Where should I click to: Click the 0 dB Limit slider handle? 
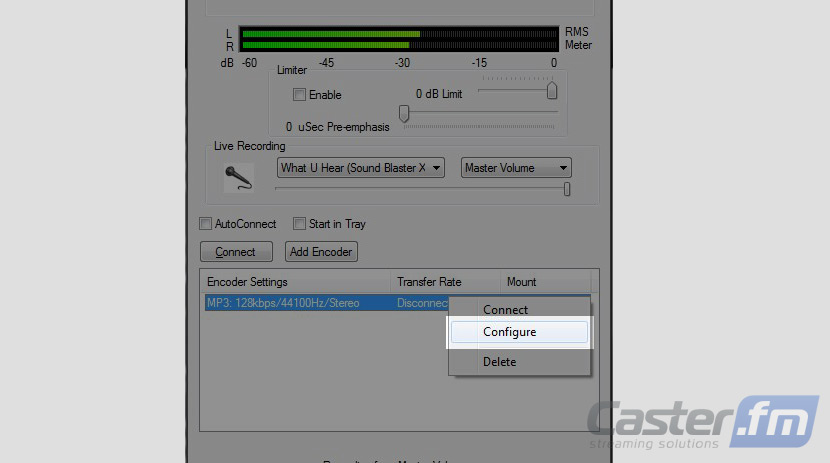pyautogui.click(x=552, y=90)
